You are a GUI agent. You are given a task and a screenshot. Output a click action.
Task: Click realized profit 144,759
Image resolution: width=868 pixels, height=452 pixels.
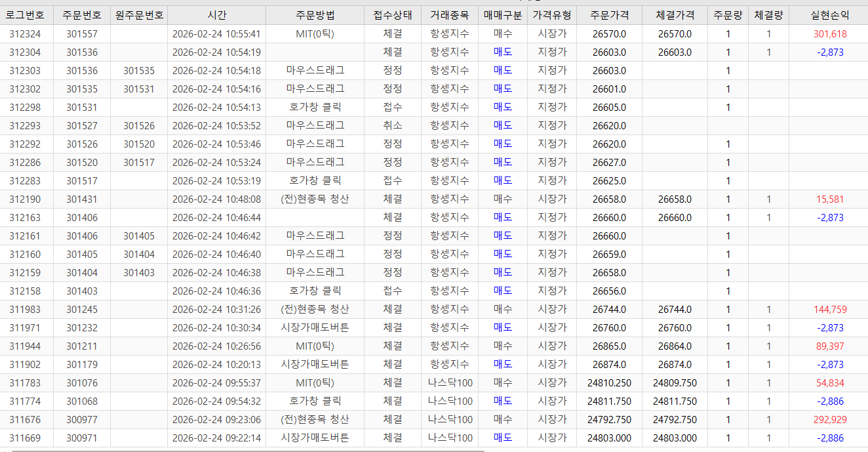tap(830, 310)
